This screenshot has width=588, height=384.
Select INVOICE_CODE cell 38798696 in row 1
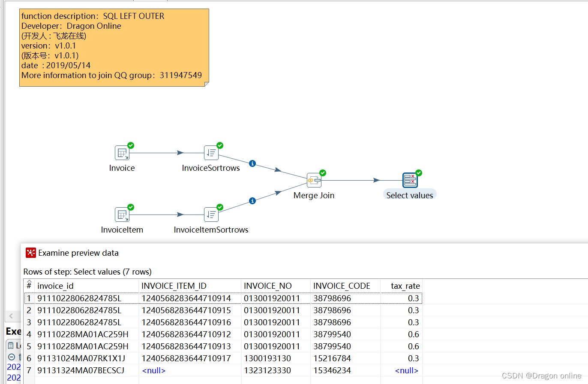(345, 298)
